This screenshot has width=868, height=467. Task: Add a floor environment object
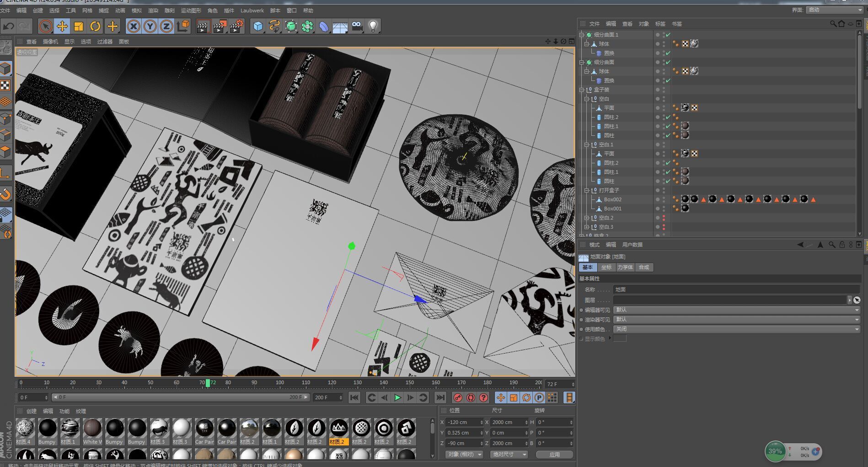[340, 26]
